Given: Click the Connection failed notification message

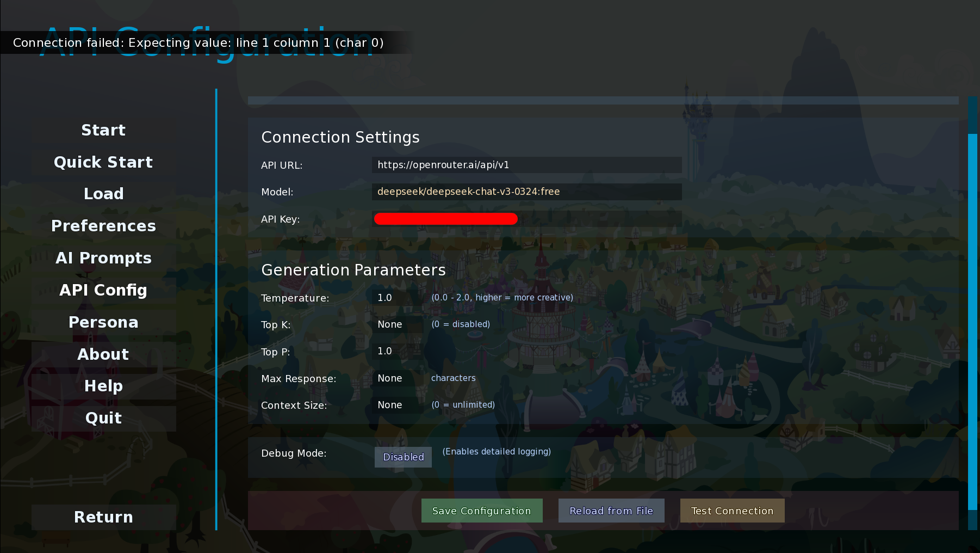Looking at the screenshot, I should pyautogui.click(x=199, y=42).
